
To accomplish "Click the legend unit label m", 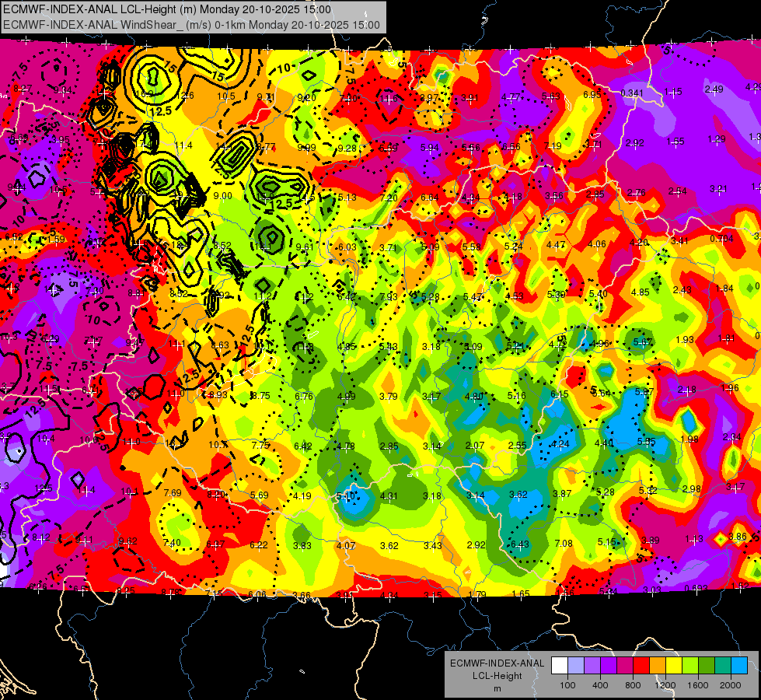I will pyautogui.click(x=497, y=688).
